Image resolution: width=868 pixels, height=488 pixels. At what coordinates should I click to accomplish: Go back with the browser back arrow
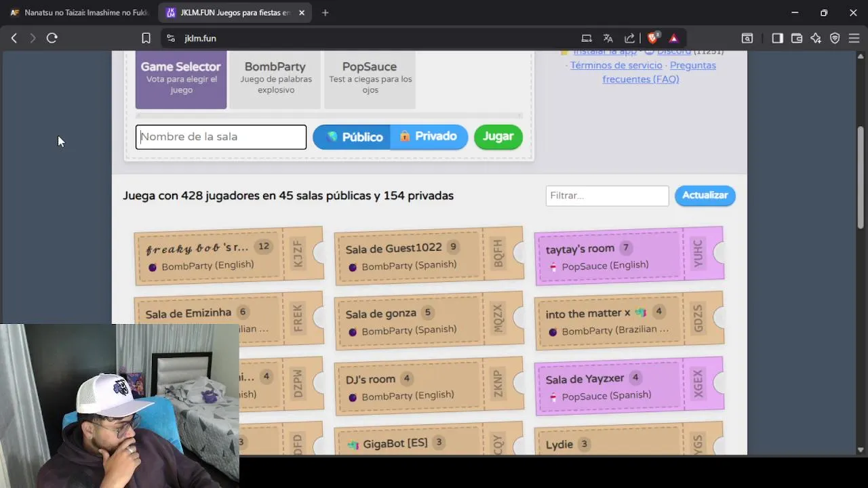(x=14, y=39)
